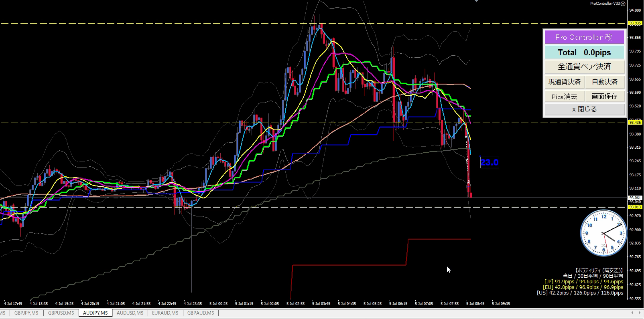This screenshot has width=644, height=319.
Task: Click the yellow 93.935 price label
Action: point(635,23)
